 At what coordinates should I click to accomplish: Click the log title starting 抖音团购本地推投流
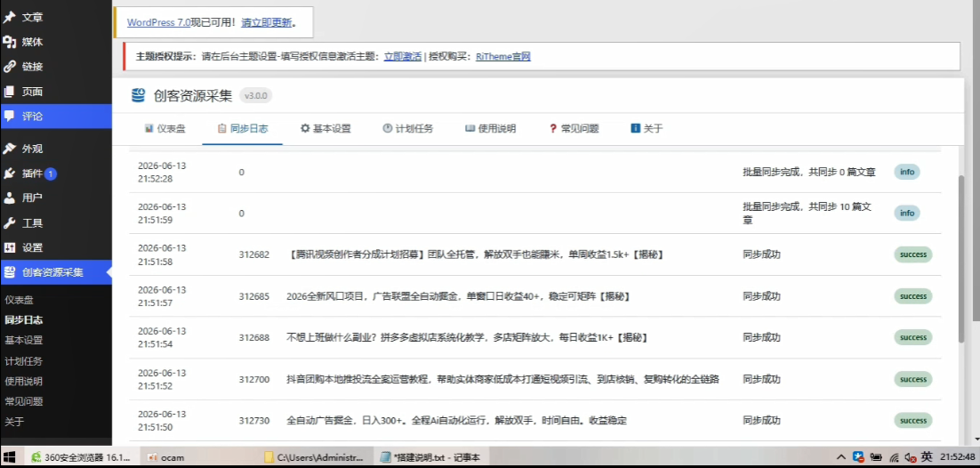503,379
